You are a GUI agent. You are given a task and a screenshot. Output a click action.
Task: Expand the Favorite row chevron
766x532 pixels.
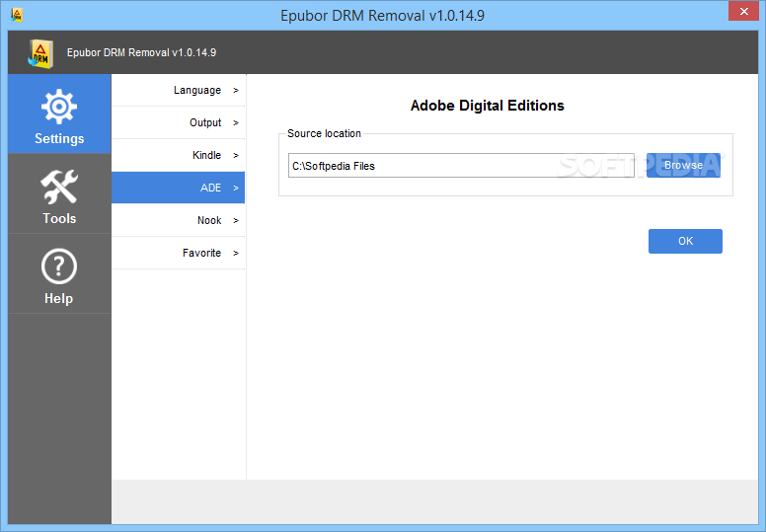[236, 253]
